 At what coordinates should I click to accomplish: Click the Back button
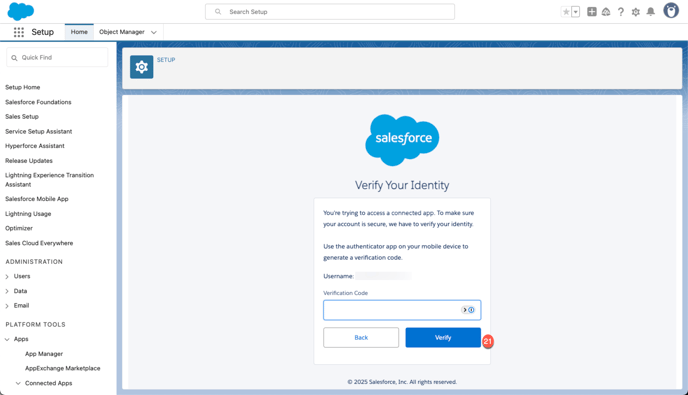(x=361, y=338)
